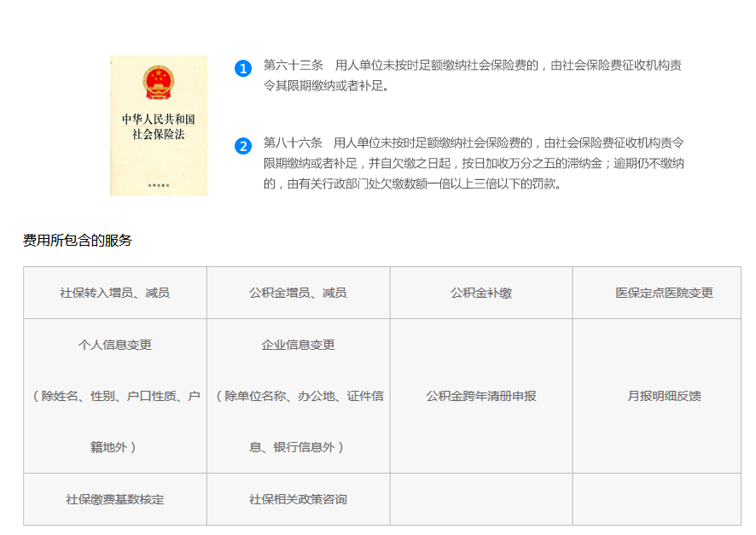Select the 社保缴费基数核定 cell

115,499
